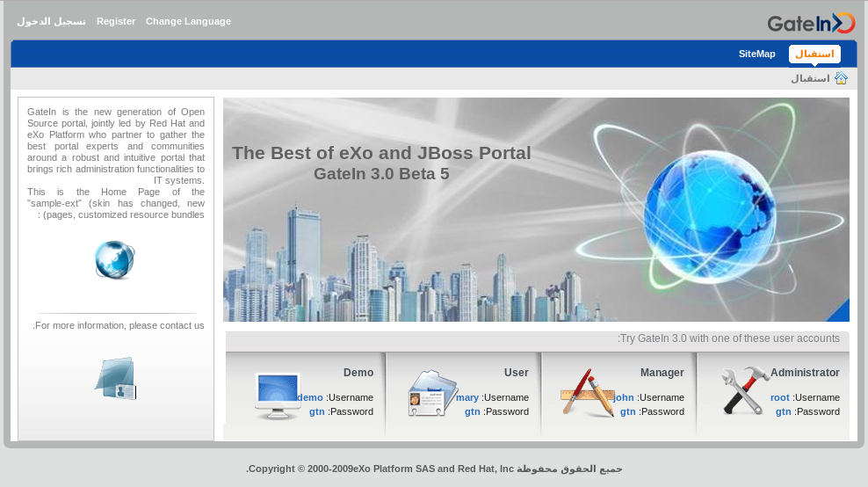
Task: Click the GateIn logo
Action: point(811,23)
